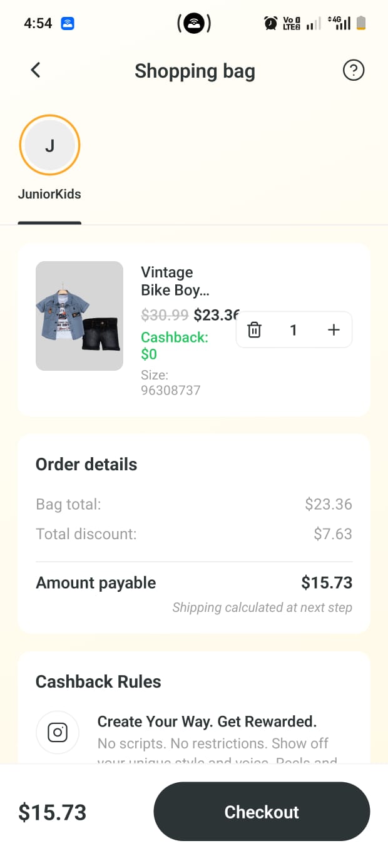The width and height of the screenshot is (388, 868).
Task: Tap the blue app notification icon
Action: pos(68,24)
